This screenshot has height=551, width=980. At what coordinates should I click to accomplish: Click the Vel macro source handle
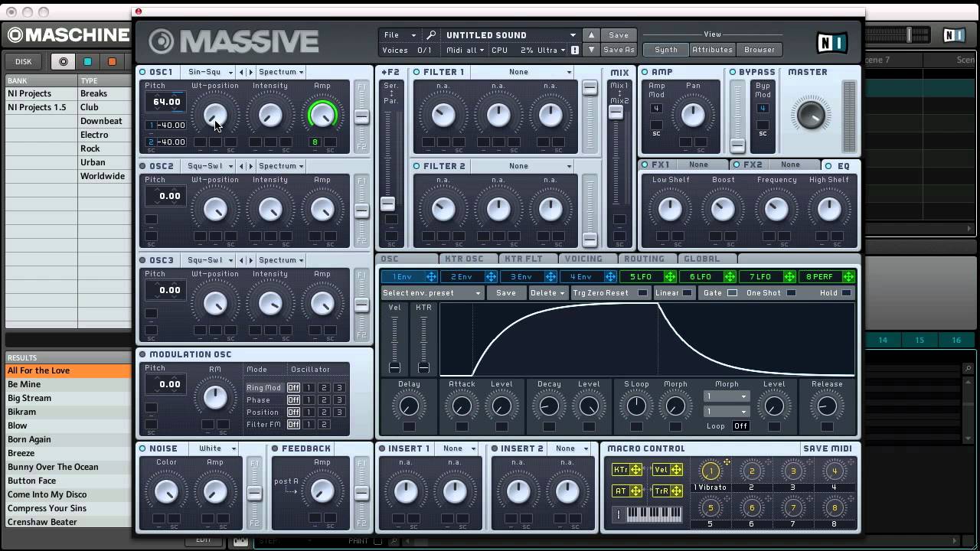click(677, 470)
